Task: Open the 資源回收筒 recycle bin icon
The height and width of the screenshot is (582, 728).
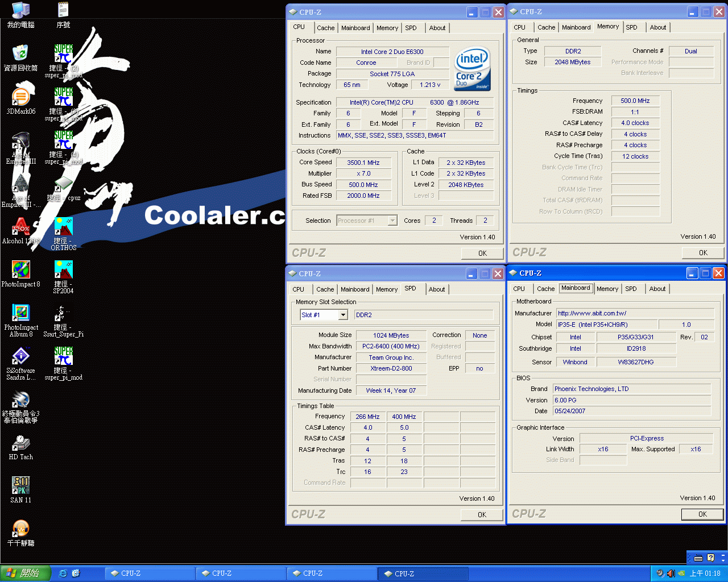Action: (x=20, y=58)
